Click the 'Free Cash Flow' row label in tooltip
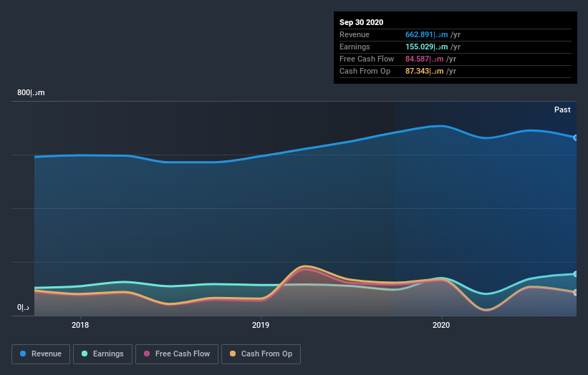This screenshot has height=375, width=588. click(367, 59)
